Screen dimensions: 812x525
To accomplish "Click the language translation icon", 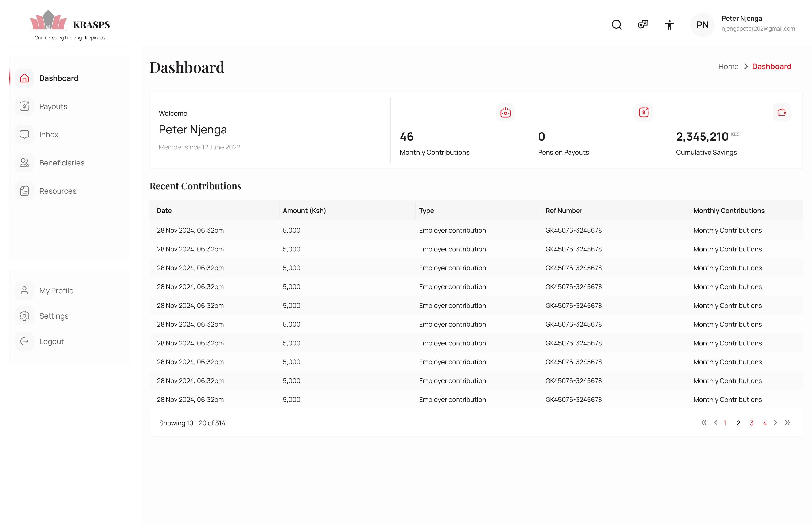I will tap(643, 24).
